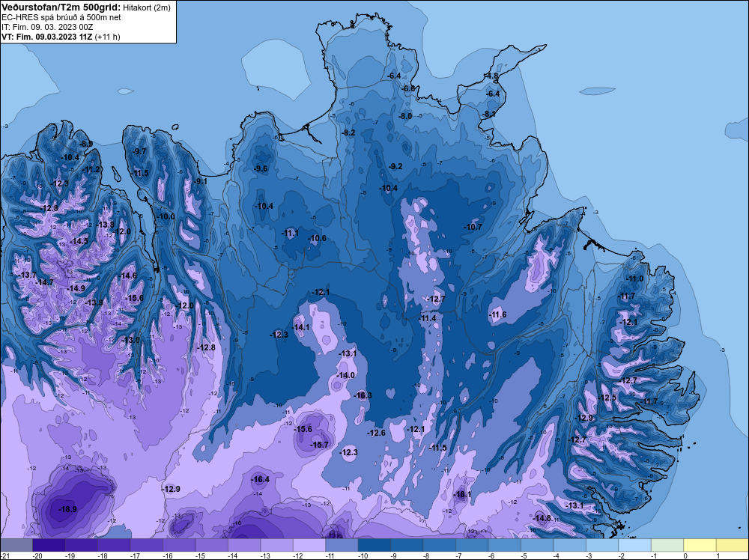Select the legend swatch between -10 and -9
The width and height of the screenshot is (749, 560).
(x=374, y=545)
